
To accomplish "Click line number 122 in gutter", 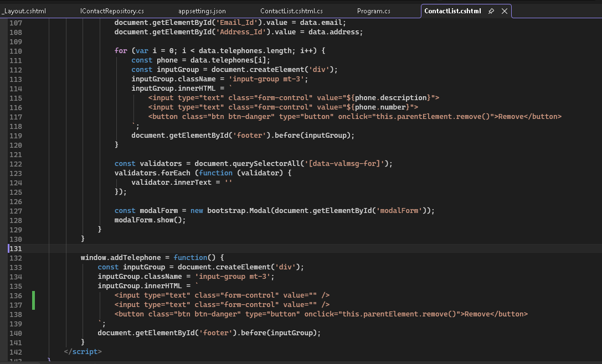I will pyautogui.click(x=16, y=164).
